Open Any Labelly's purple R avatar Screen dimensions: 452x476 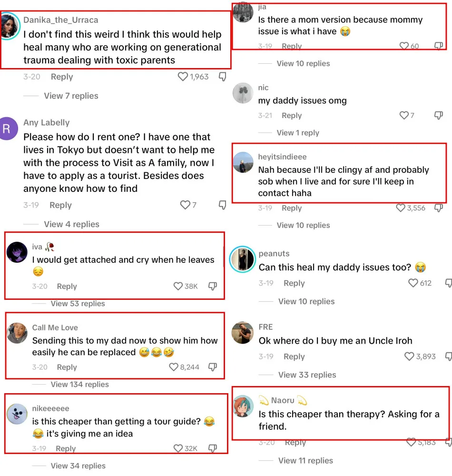click(x=9, y=128)
